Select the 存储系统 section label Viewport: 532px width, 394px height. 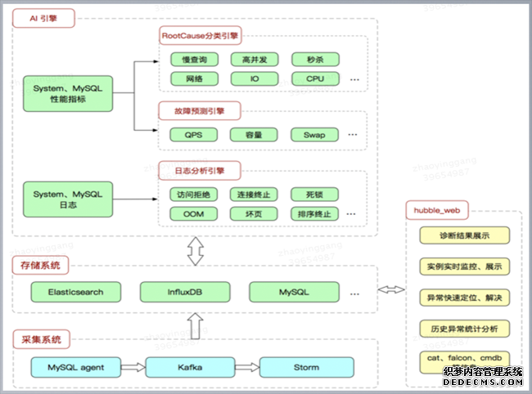coord(40,266)
